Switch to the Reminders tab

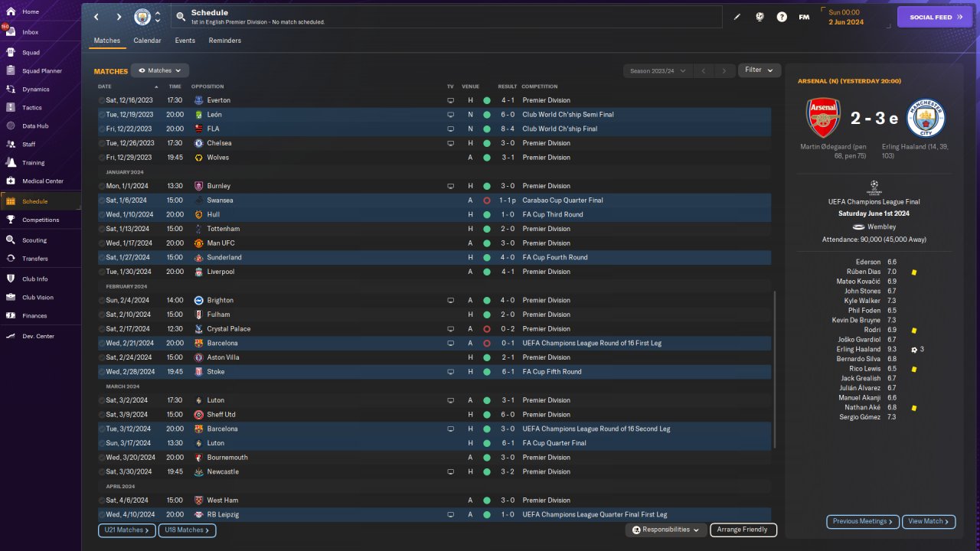[225, 41]
